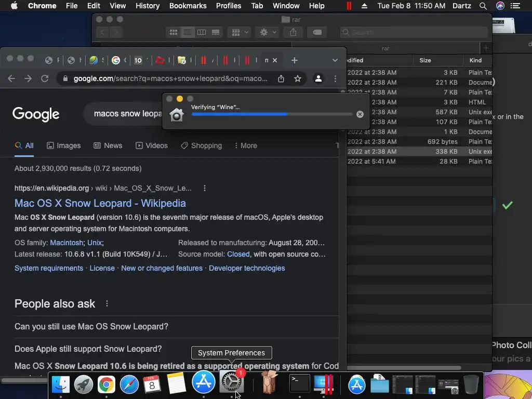This screenshot has width=532, height=399.
Task: Open blue App Store icon with running dot
Action: click(x=203, y=382)
